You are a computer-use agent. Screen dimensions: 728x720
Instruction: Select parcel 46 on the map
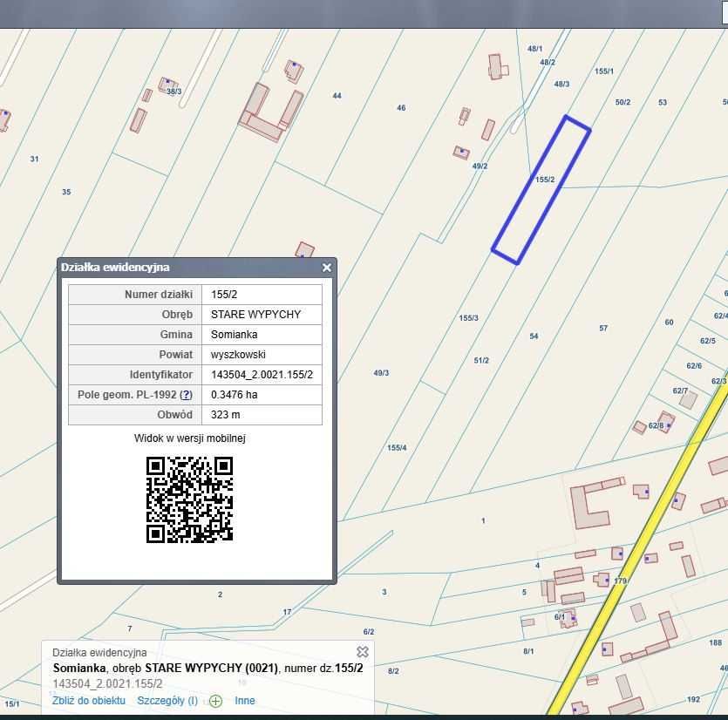point(401,108)
